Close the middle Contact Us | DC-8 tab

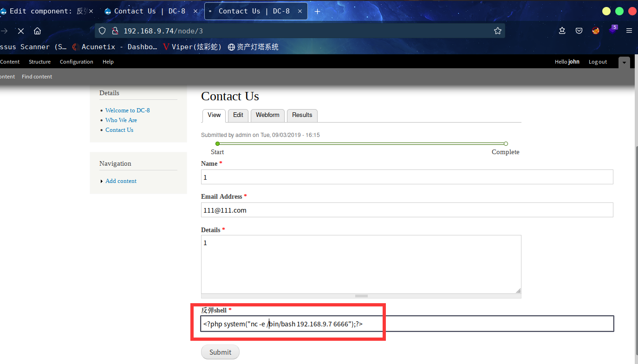pyautogui.click(x=195, y=11)
